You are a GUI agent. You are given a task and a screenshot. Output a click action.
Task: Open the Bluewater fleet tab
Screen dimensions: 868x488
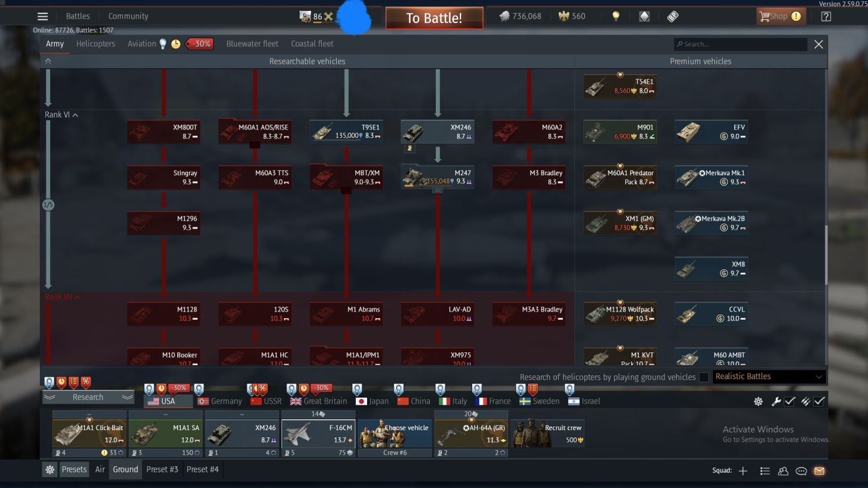tap(252, 43)
